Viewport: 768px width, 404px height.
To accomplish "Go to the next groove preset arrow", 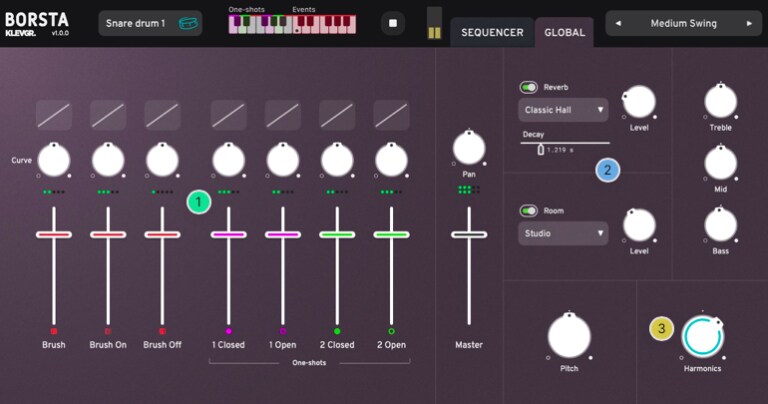I will [x=749, y=23].
